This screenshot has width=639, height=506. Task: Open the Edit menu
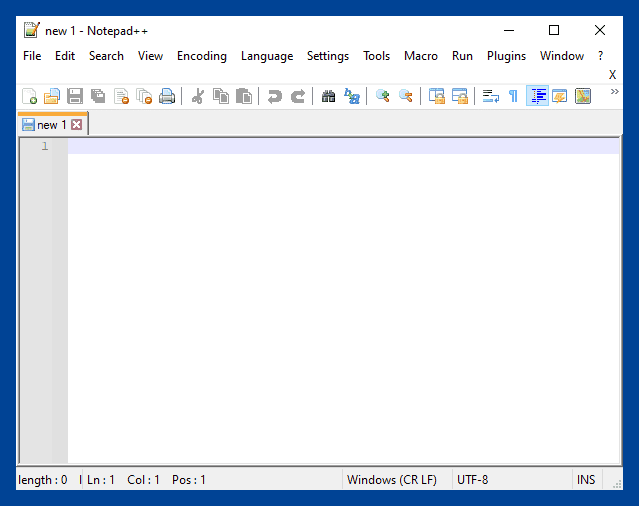65,56
